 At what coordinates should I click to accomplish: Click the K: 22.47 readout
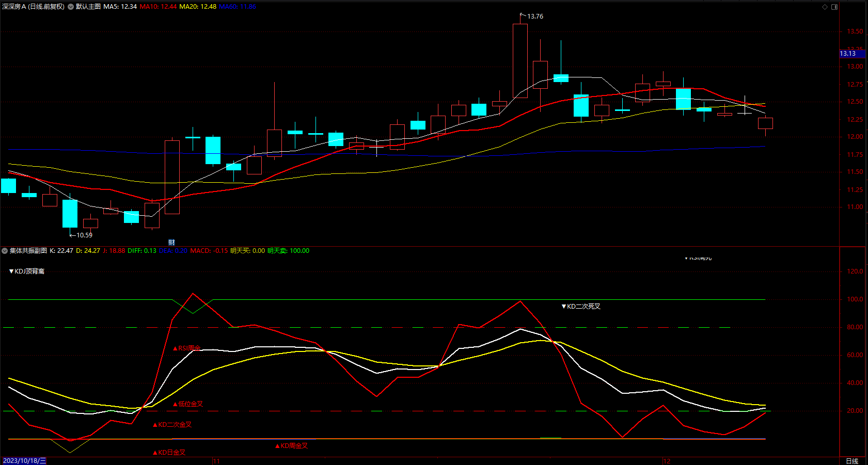point(61,251)
